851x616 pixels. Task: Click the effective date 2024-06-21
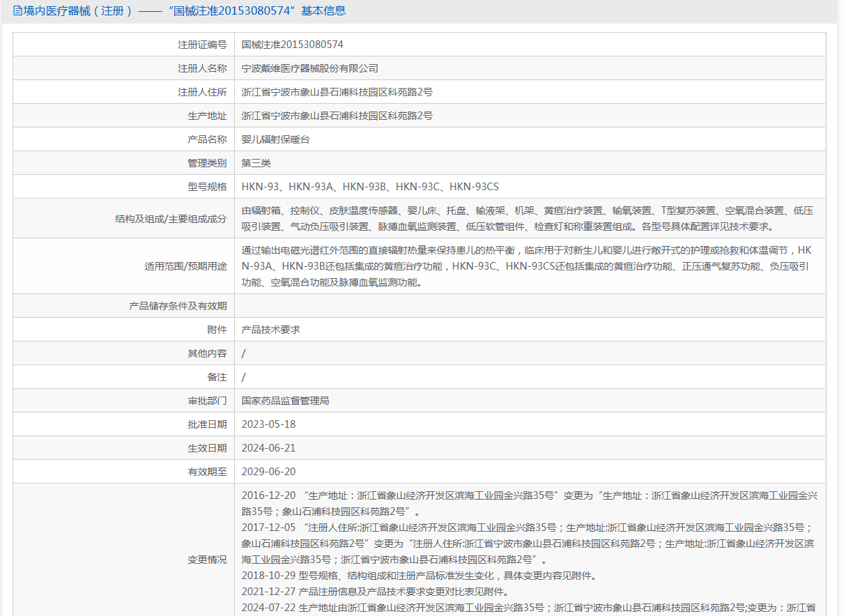268,448
